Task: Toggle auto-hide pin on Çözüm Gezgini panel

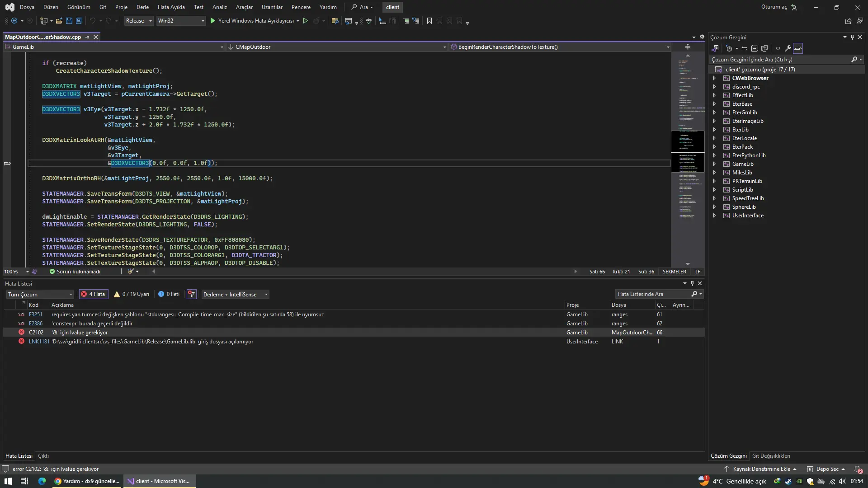Action: 852,37
